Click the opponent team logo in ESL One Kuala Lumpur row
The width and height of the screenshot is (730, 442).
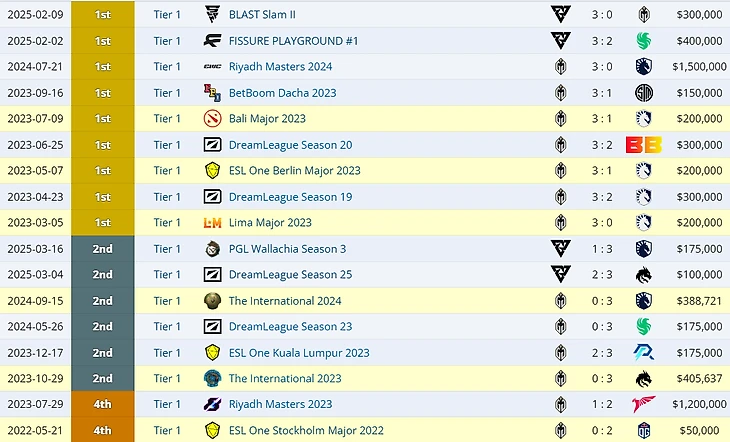[643, 353]
